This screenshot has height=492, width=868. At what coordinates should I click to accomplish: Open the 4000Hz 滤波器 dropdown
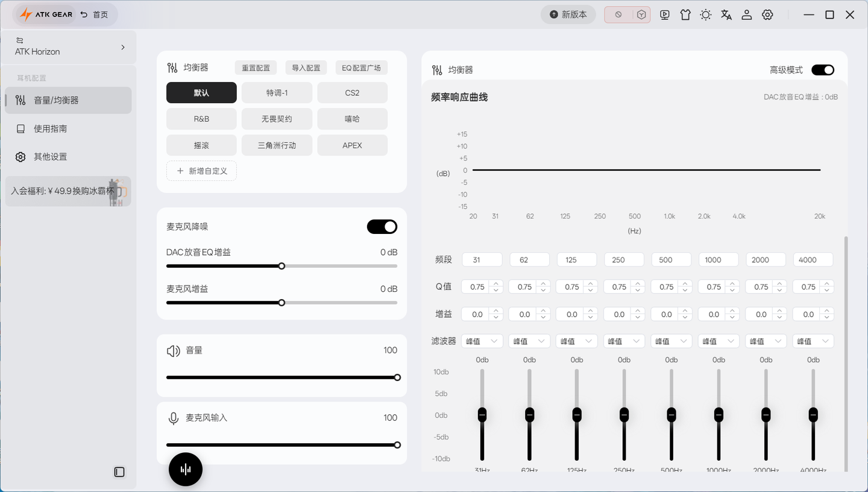pos(813,341)
